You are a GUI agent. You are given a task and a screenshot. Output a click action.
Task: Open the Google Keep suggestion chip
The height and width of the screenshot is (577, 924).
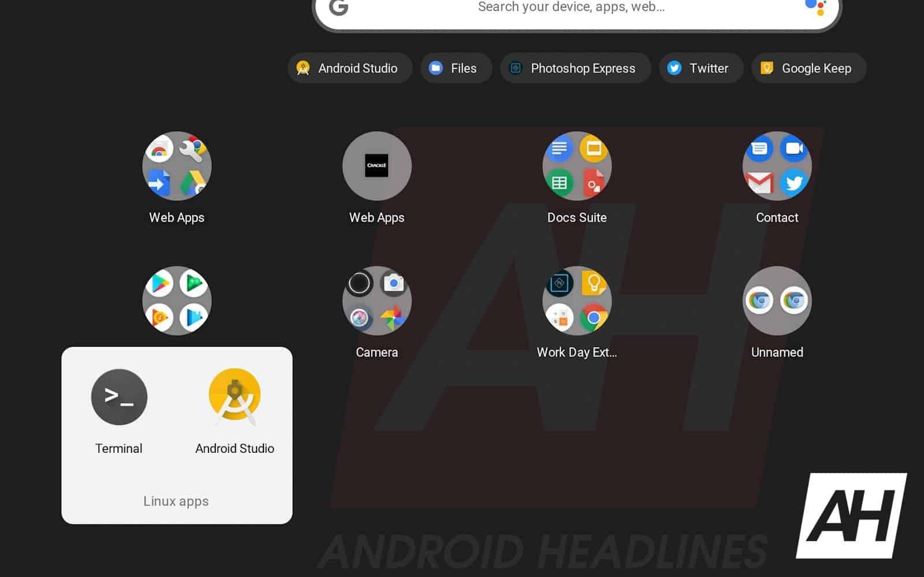pyautogui.click(x=808, y=68)
